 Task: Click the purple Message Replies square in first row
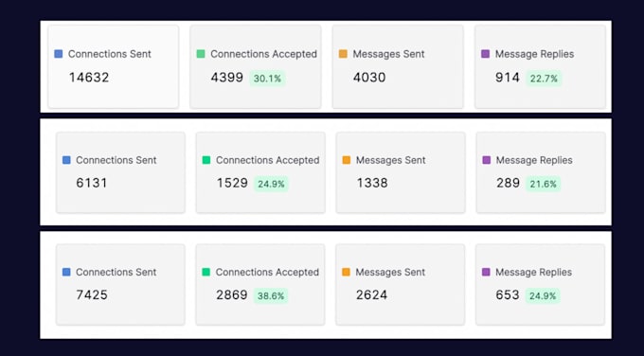[486, 54]
